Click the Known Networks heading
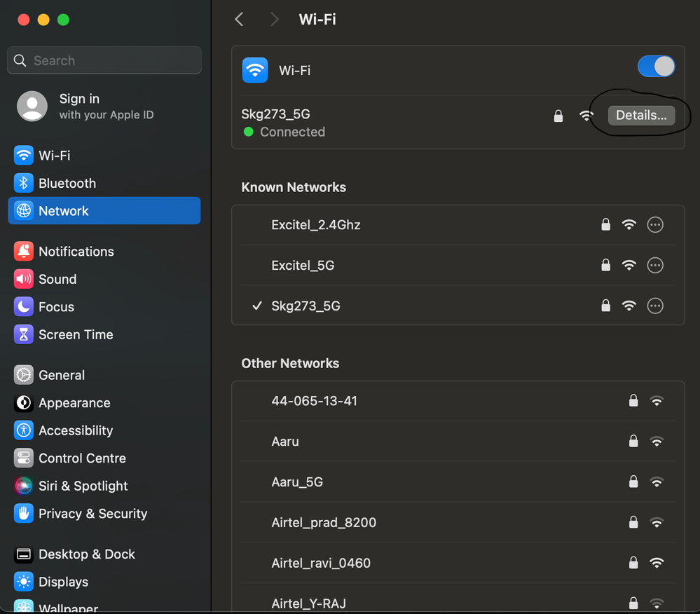Viewport: 700px width, 614px height. pos(294,187)
